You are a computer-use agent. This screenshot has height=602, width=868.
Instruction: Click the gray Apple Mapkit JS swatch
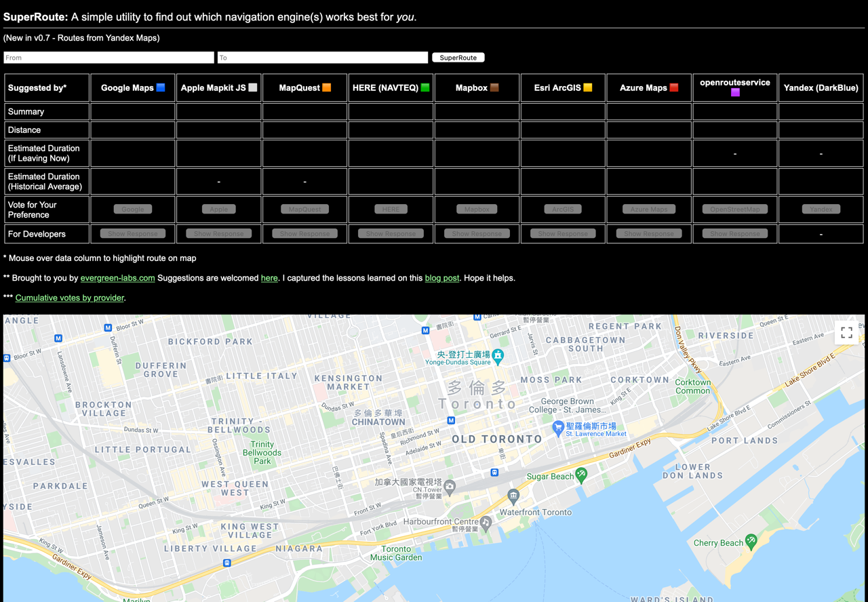pos(253,87)
